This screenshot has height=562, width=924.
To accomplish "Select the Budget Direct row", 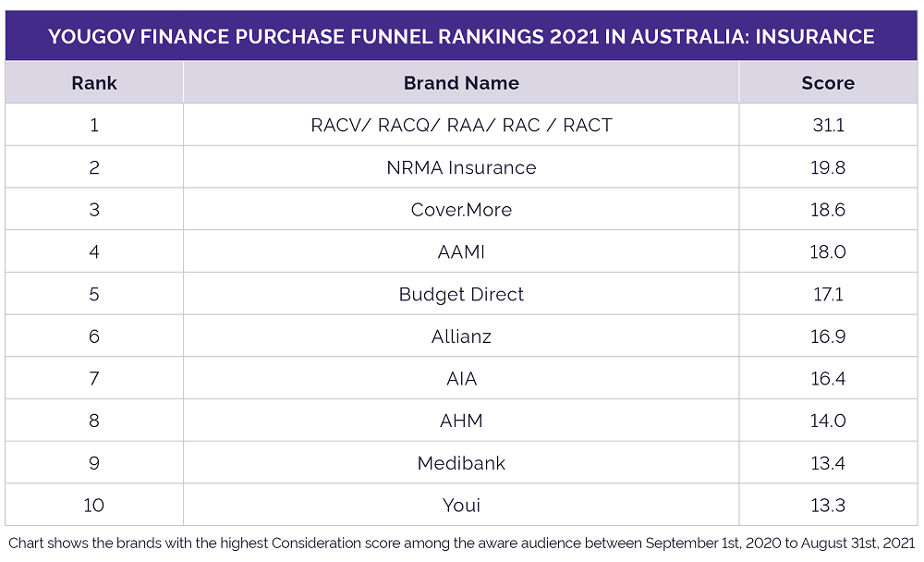I will 461,294.
